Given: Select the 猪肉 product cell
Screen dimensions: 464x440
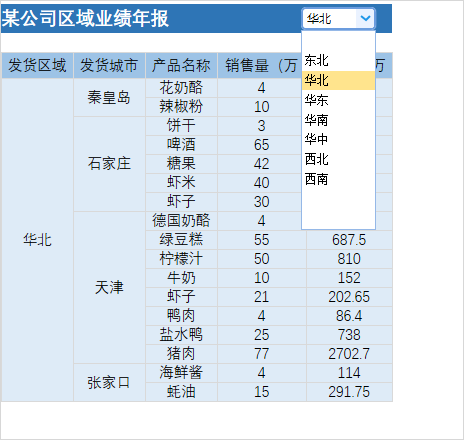Looking at the screenshot, I should [181, 354].
